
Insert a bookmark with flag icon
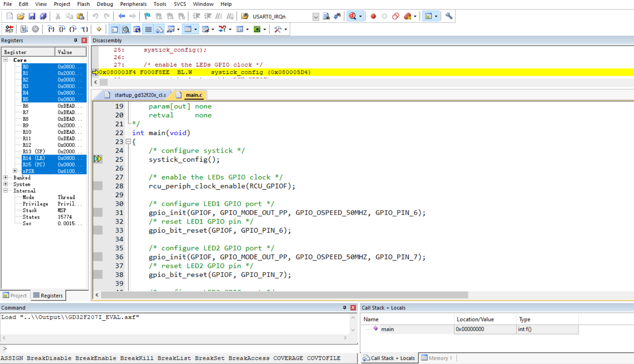click(x=148, y=16)
